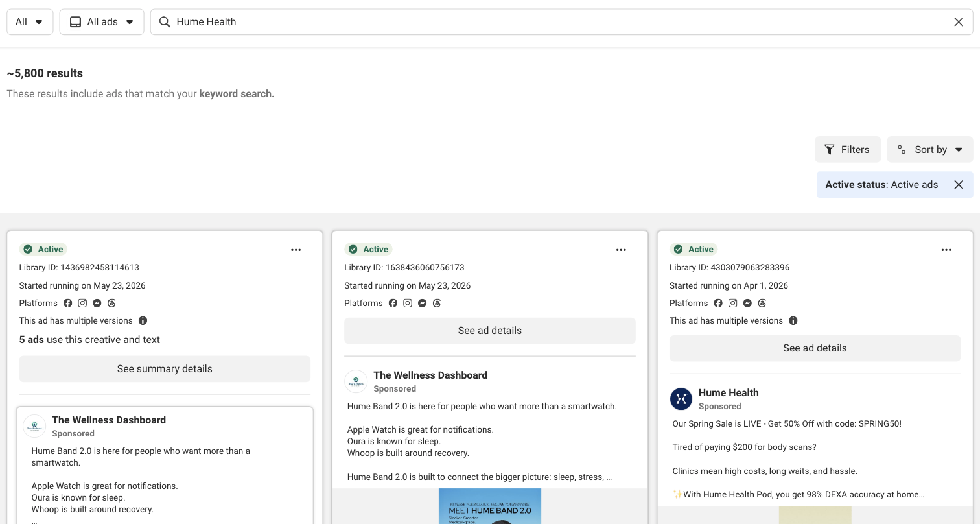
Task: Click Library ID: 1638436060756173 text
Action: (x=404, y=267)
